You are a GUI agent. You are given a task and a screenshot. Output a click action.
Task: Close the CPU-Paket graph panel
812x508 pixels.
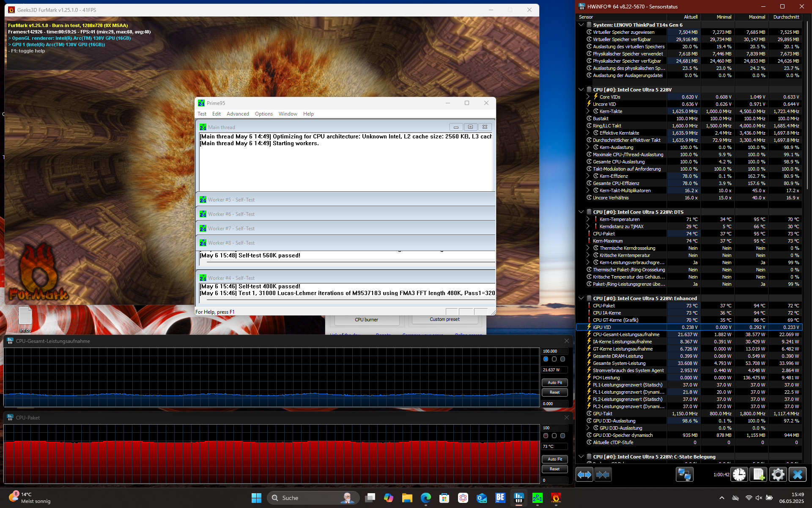pyautogui.click(x=567, y=417)
